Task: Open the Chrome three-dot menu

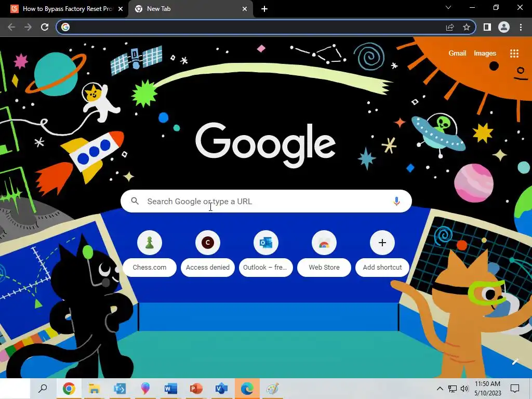Action: (x=521, y=27)
